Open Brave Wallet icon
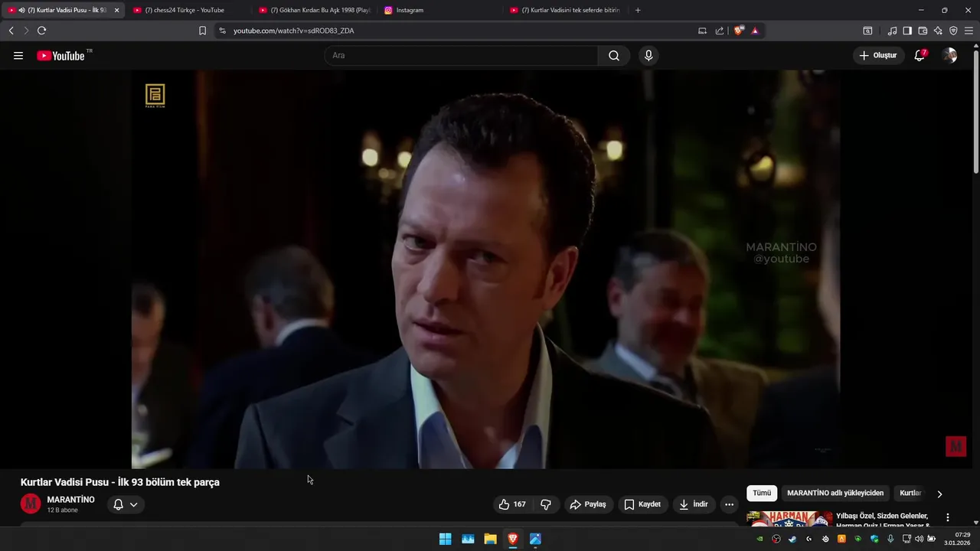 923,31
